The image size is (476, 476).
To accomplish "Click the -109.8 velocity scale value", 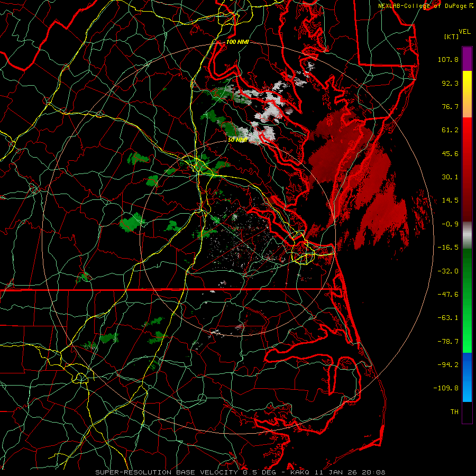I will [x=446, y=388].
